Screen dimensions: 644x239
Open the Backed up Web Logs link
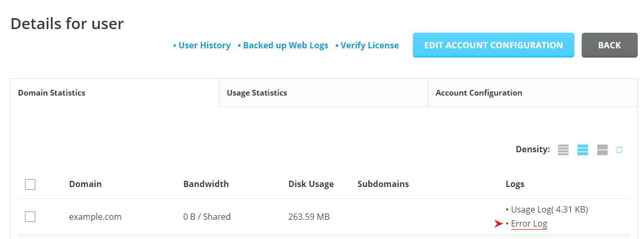(285, 45)
